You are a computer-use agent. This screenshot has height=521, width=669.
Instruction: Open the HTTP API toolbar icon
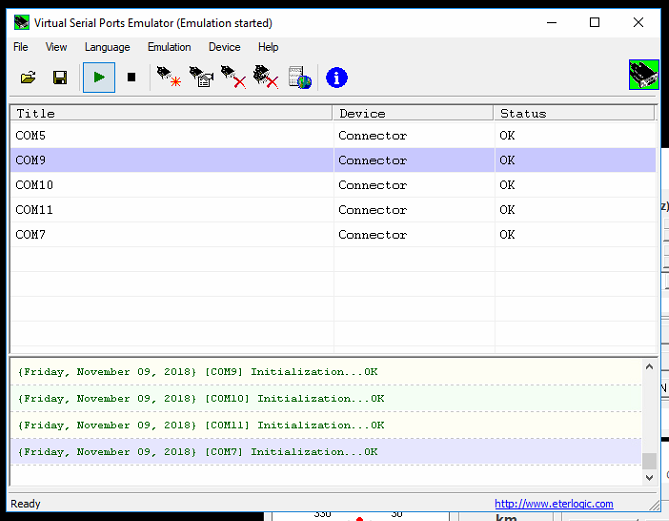pyautogui.click(x=300, y=77)
